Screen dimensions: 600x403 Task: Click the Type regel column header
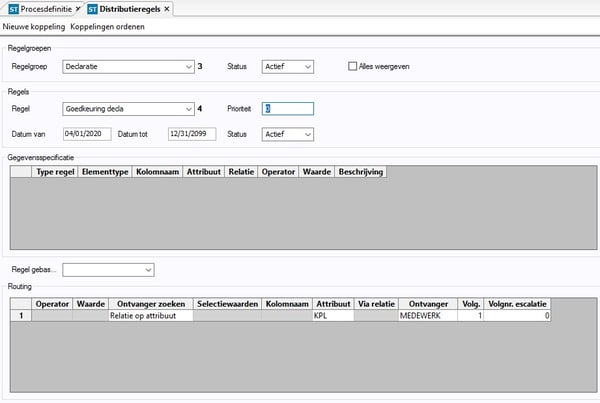[x=55, y=172]
